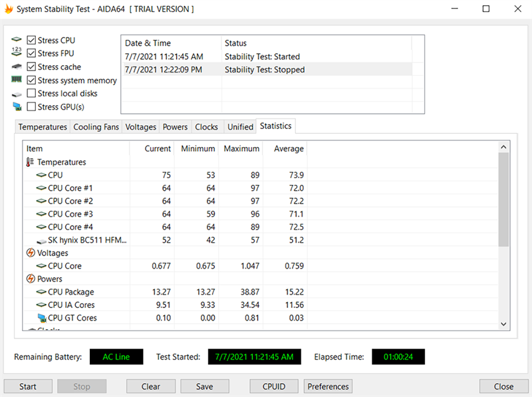The image size is (532, 397).
Task: Clear the statistics with Clear button
Action: [151, 386]
